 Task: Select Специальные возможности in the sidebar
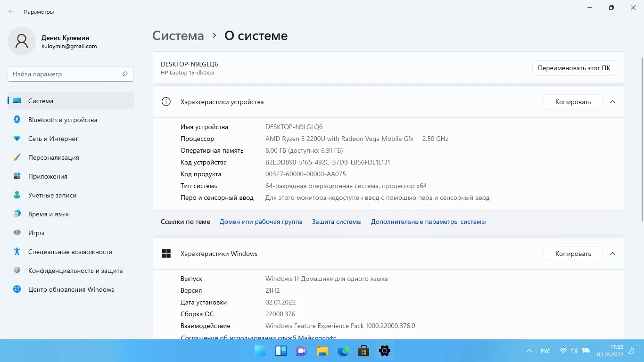[x=71, y=252]
